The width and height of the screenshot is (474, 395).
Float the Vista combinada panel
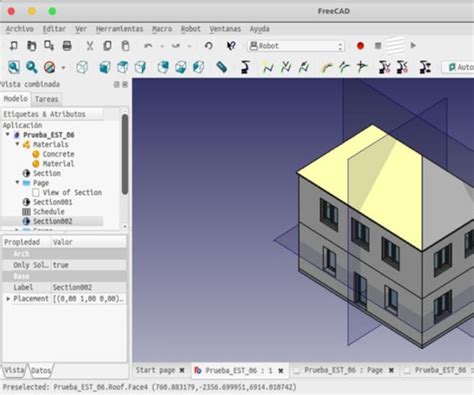click(117, 85)
